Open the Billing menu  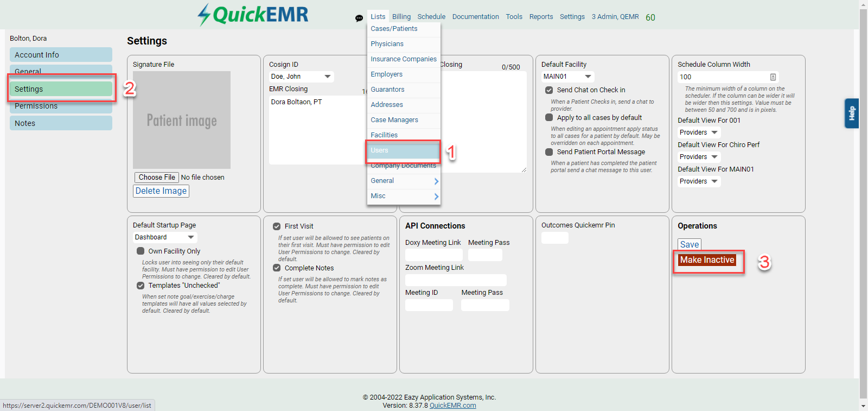pos(401,17)
